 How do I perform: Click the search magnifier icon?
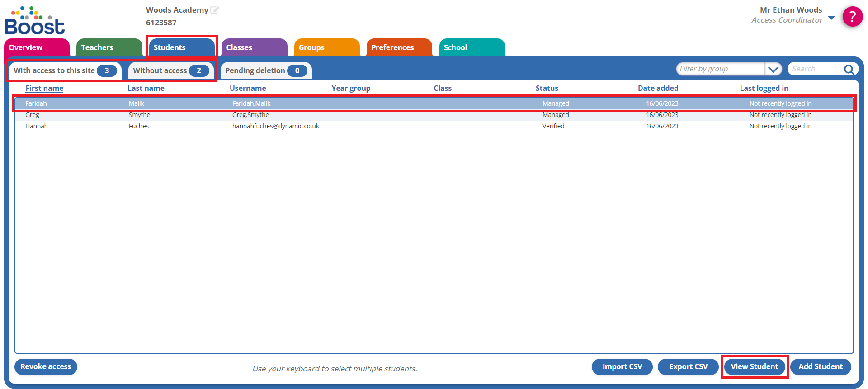[x=849, y=69]
